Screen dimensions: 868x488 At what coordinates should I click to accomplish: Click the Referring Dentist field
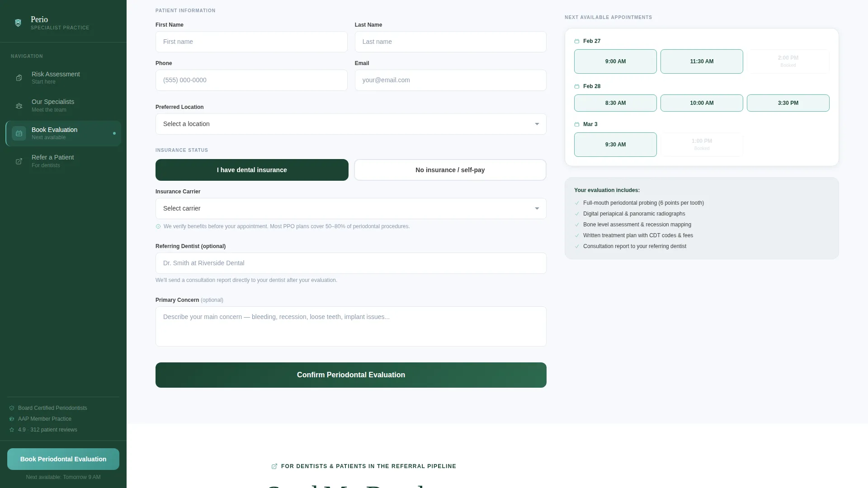point(351,263)
